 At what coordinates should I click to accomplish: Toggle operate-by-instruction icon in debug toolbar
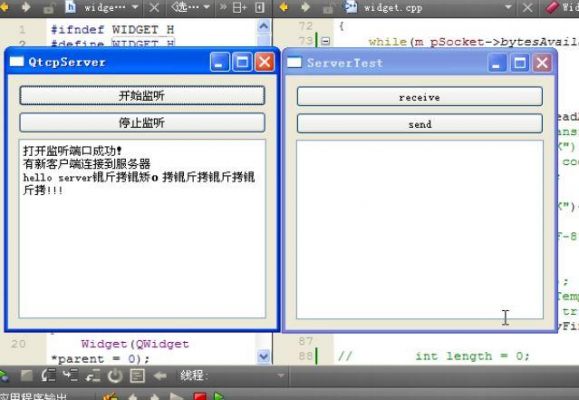[x=137, y=376]
